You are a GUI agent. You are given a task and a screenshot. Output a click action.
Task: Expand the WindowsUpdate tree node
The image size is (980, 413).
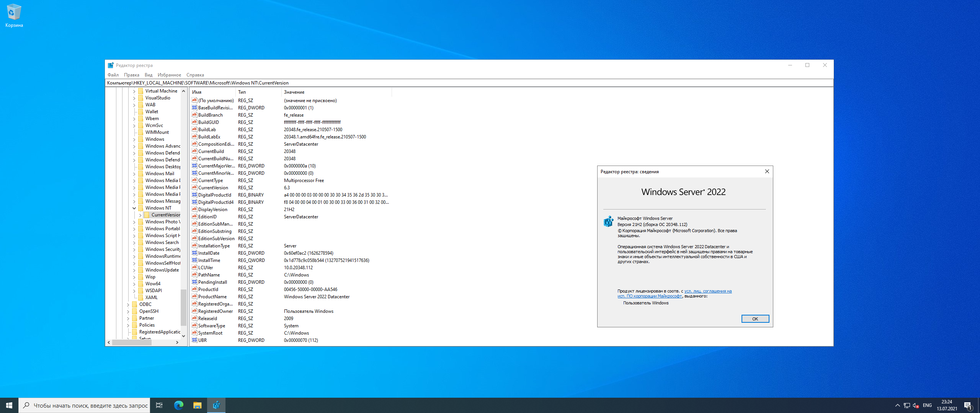click(x=134, y=270)
